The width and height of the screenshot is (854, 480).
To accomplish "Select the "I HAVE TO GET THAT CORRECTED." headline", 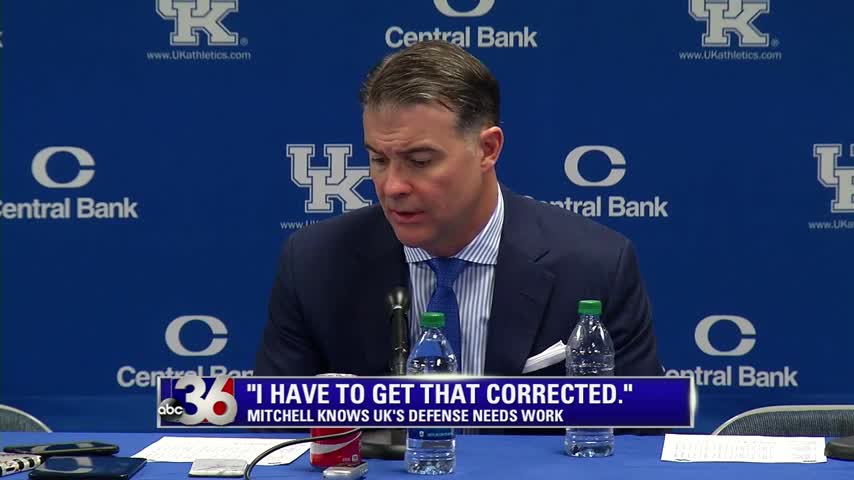I will tap(440, 393).
